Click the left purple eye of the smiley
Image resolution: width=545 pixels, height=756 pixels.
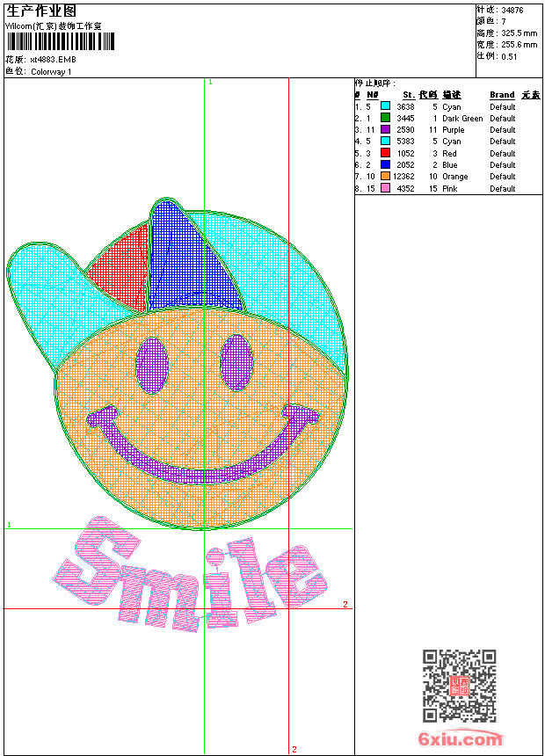click(152, 366)
